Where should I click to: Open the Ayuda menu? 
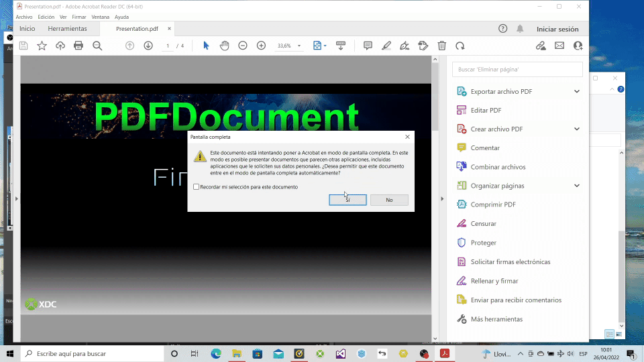point(121,17)
